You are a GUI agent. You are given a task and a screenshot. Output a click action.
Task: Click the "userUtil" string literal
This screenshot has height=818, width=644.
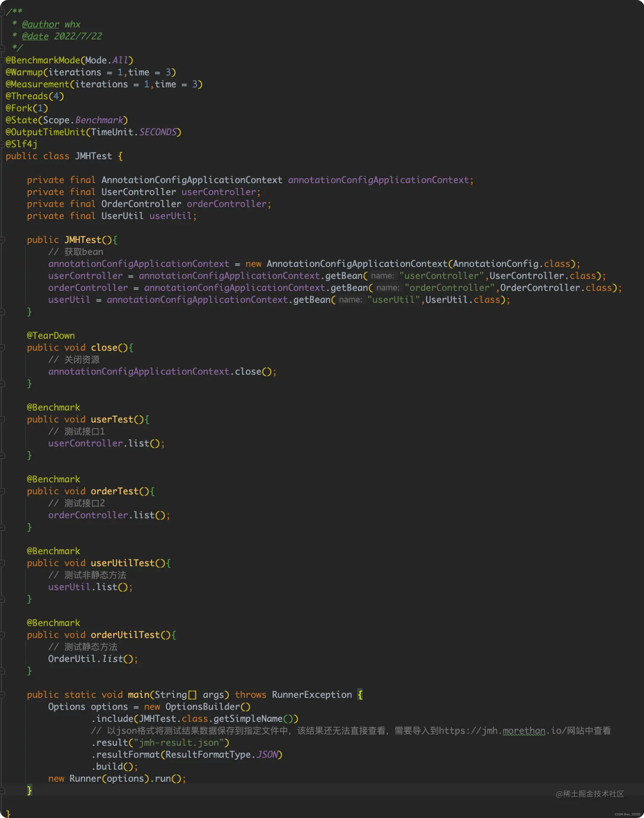(x=394, y=299)
